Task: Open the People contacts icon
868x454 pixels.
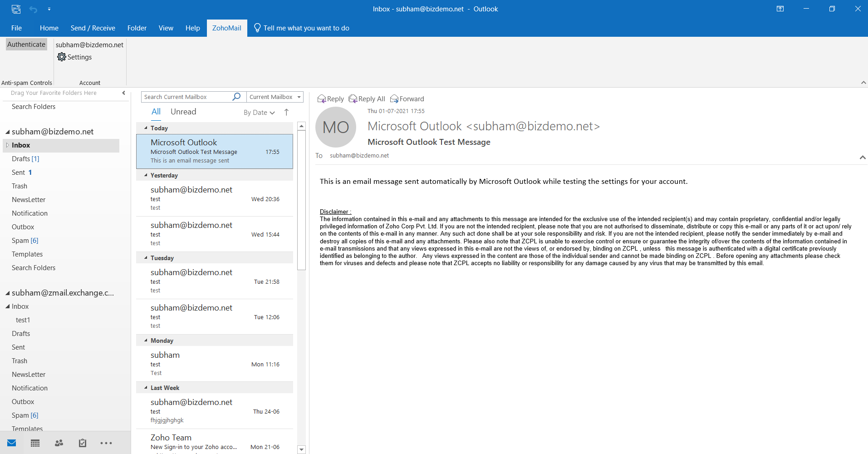Action: (59, 443)
